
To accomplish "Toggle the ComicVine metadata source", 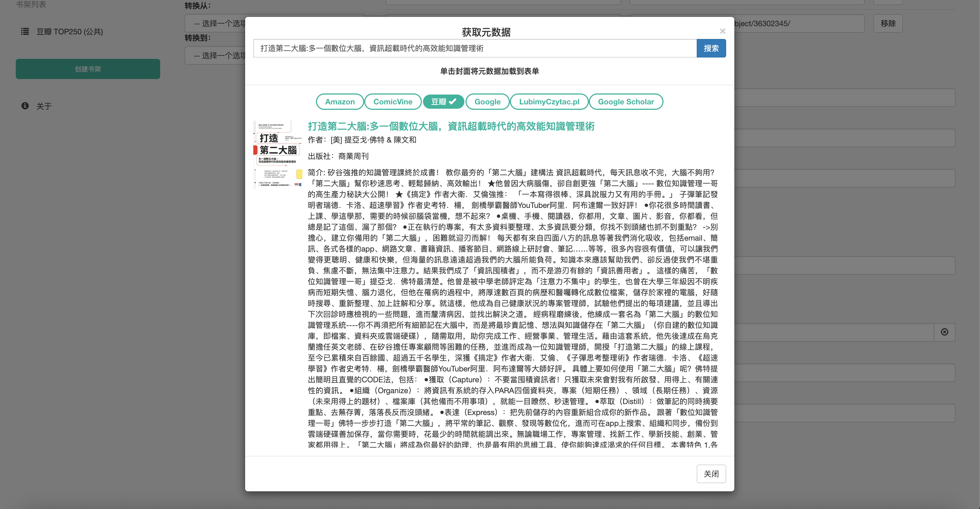I will (392, 102).
